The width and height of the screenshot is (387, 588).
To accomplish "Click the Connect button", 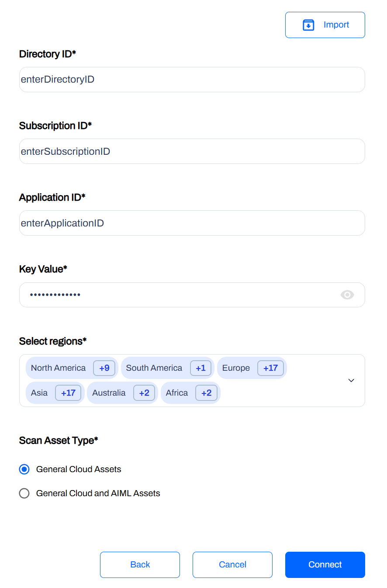I will (x=325, y=565).
